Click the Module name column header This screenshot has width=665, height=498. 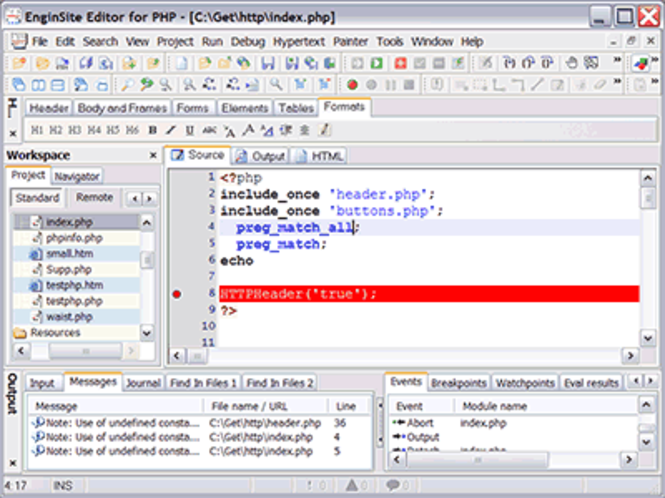coord(546,406)
